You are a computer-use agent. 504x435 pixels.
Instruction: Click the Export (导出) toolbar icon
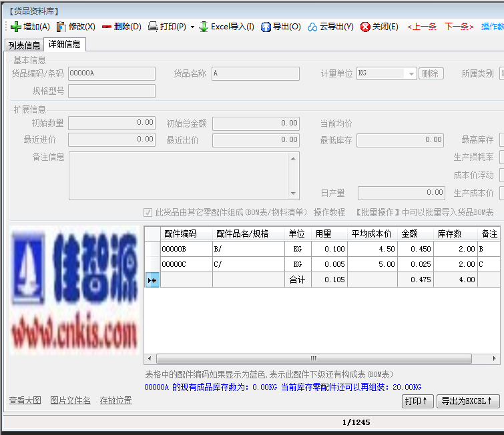pos(266,27)
